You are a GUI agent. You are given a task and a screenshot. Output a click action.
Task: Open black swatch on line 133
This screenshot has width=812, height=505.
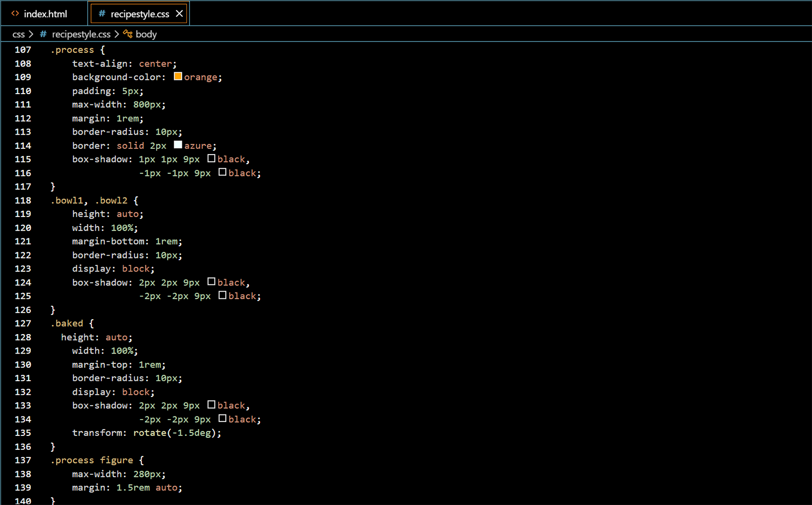211,405
